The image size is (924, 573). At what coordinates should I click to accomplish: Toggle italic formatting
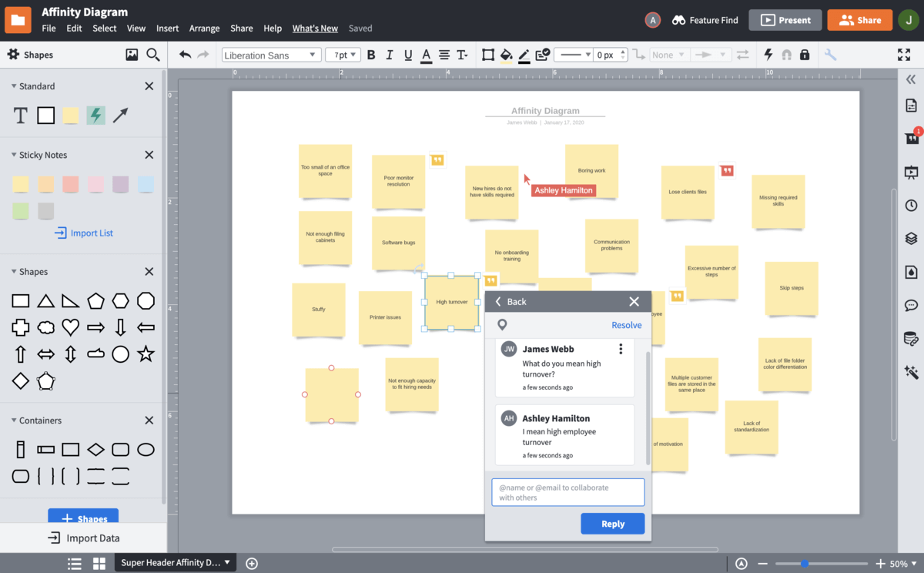(x=389, y=55)
